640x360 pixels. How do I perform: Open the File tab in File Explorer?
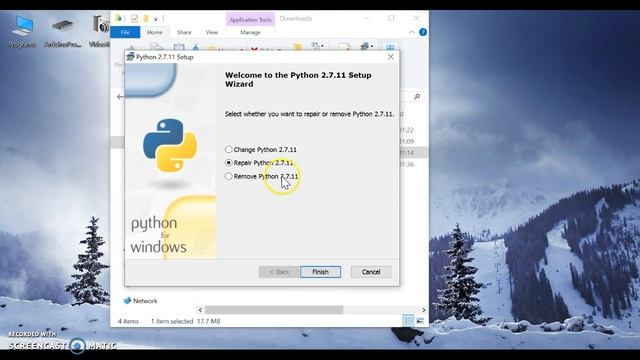coord(125,32)
